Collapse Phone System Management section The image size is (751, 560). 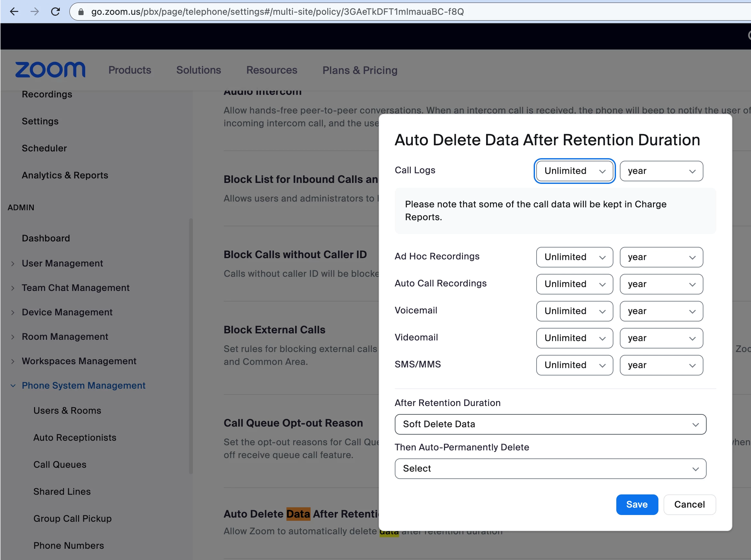pos(13,386)
